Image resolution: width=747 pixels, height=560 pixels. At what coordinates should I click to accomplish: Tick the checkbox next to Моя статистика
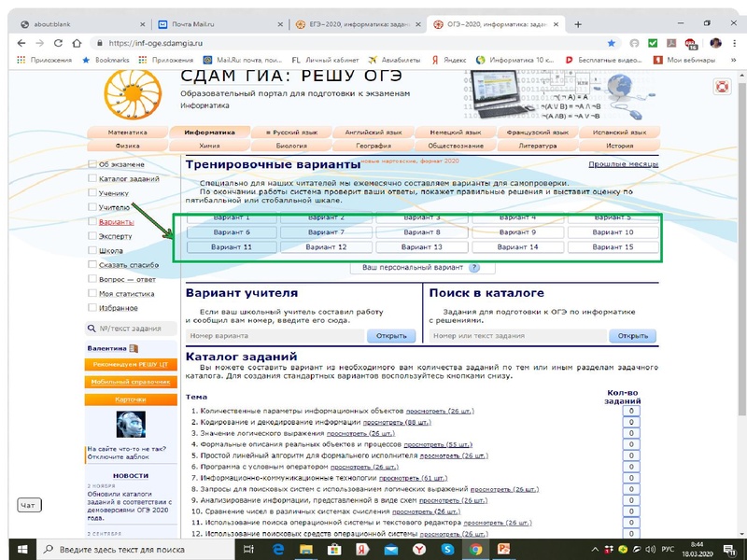(92, 293)
